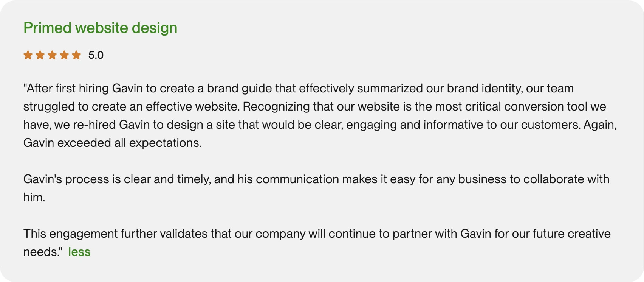
Task: Select the third star in the rating
Action: (x=52, y=55)
